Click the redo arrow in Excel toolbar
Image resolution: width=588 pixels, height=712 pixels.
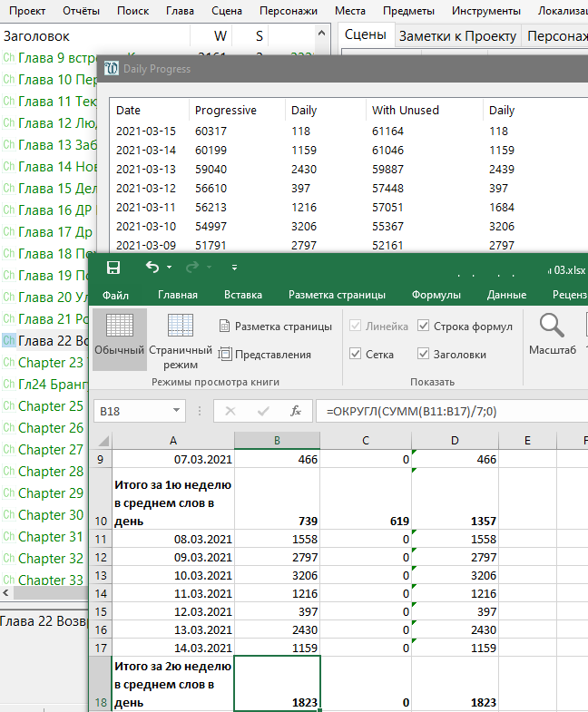[x=192, y=267]
